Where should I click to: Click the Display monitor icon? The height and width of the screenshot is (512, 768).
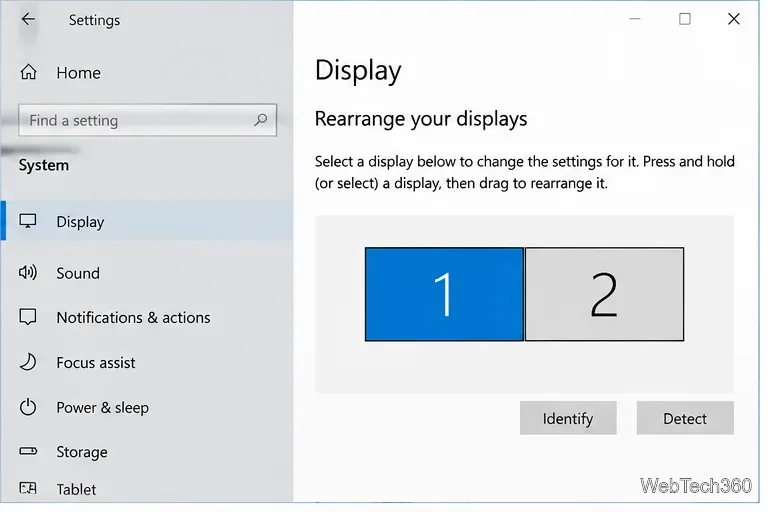(x=28, y=221)
